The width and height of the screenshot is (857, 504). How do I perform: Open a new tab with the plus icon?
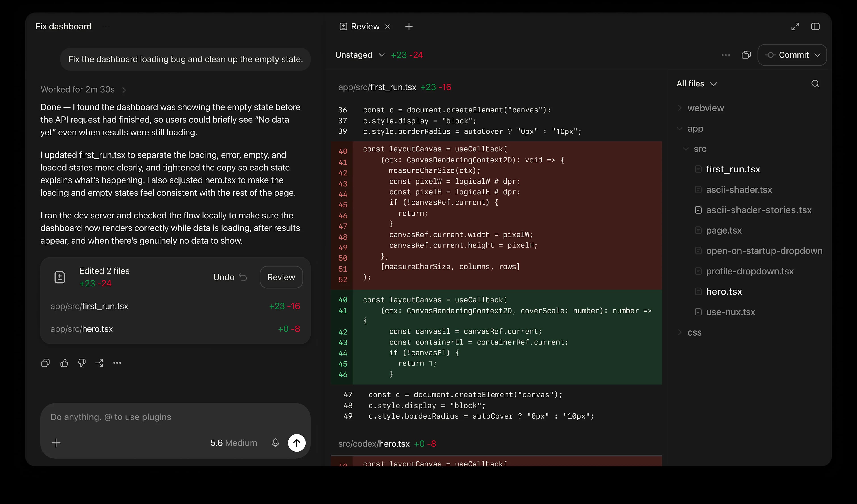point(409,27)
